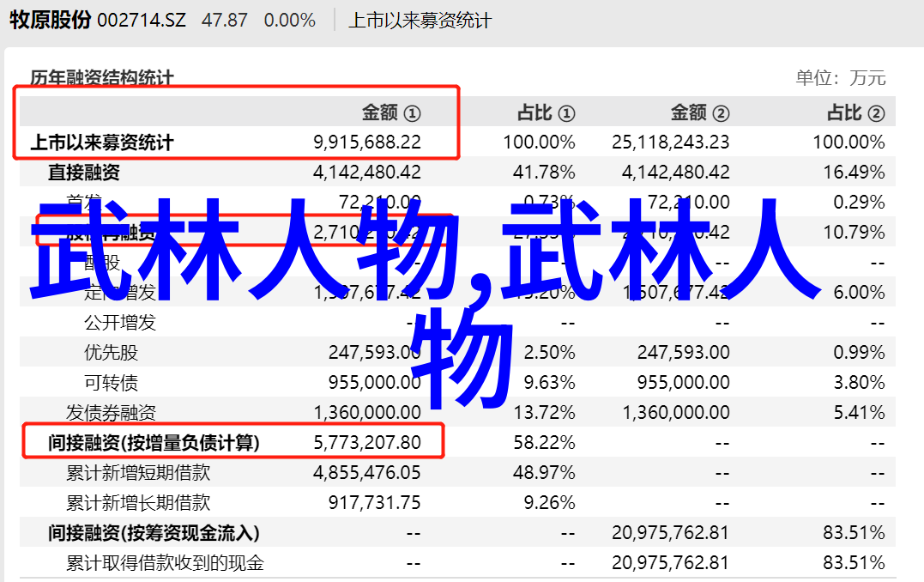The image size is (924, 582).
Task: Click the first 金额 ① column header
Action: tap(390, 112)
